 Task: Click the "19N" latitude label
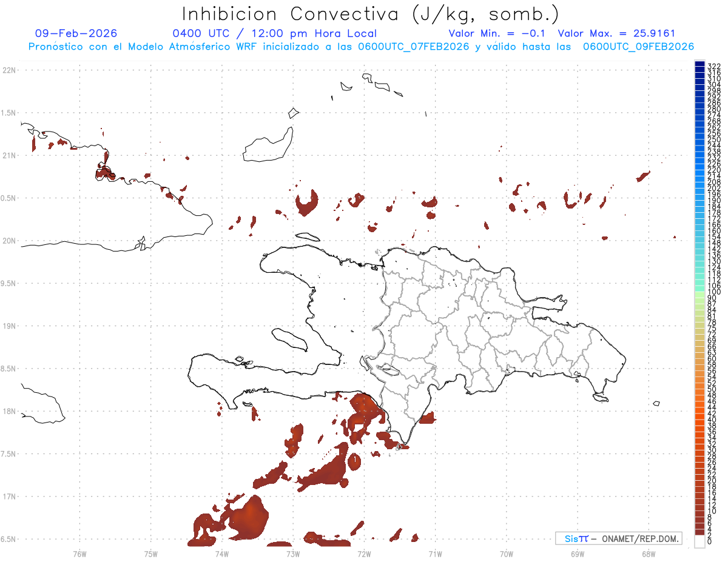[x=8, y=326]
